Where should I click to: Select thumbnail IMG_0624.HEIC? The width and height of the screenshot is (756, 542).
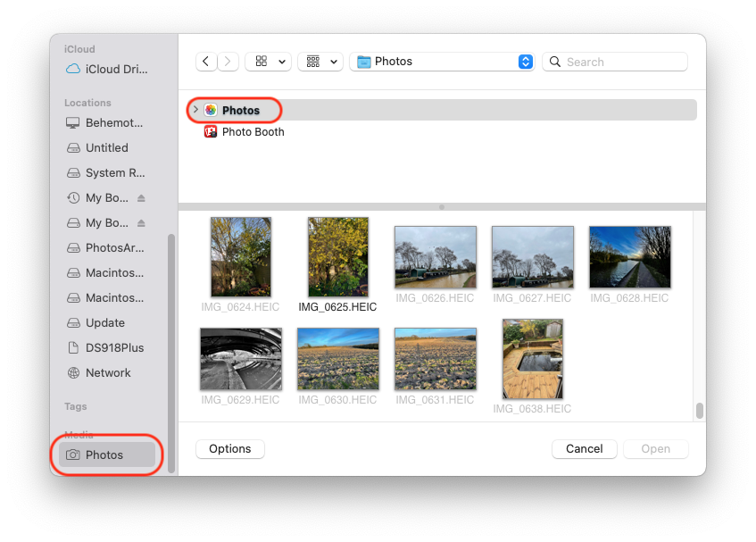coord(241,257)
